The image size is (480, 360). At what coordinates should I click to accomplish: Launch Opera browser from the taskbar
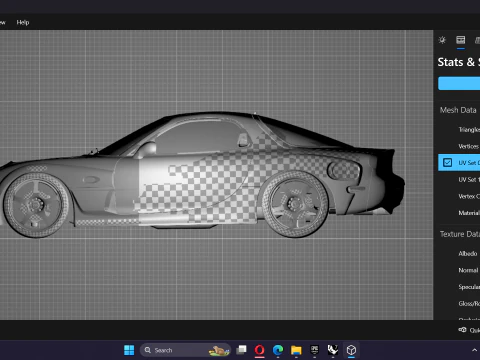pyautogui.click(x=260, y=350)
